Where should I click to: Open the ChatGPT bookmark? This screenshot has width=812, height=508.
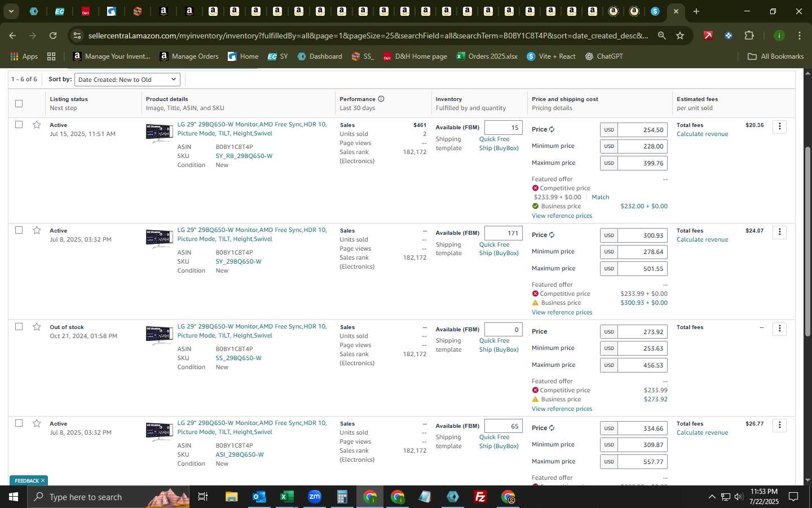click(x=604, y=56)
